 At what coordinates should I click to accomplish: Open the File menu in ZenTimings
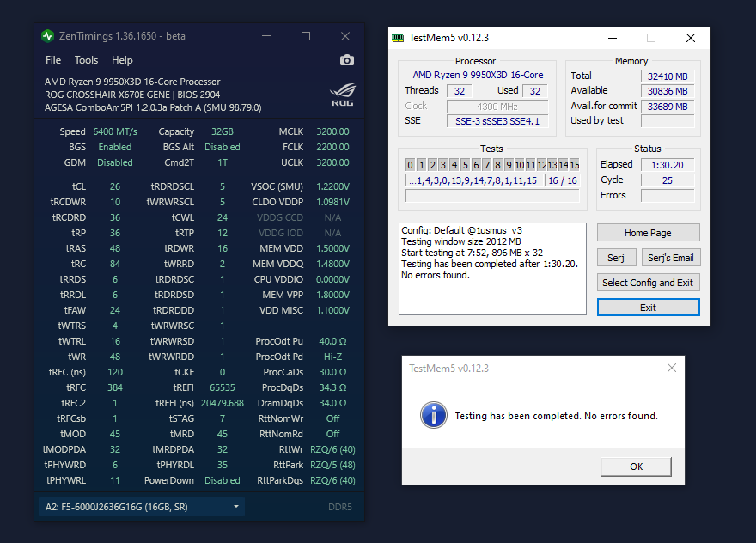pyautogui.click(x=53, y=60)
